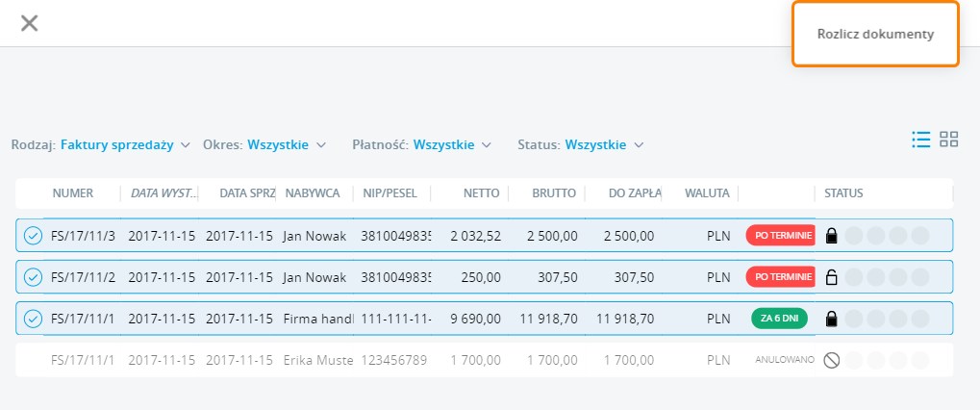Click first status circle on the 2 500,00 row
The width and height of the screenshot is (980, 410).
coord(852,236)
